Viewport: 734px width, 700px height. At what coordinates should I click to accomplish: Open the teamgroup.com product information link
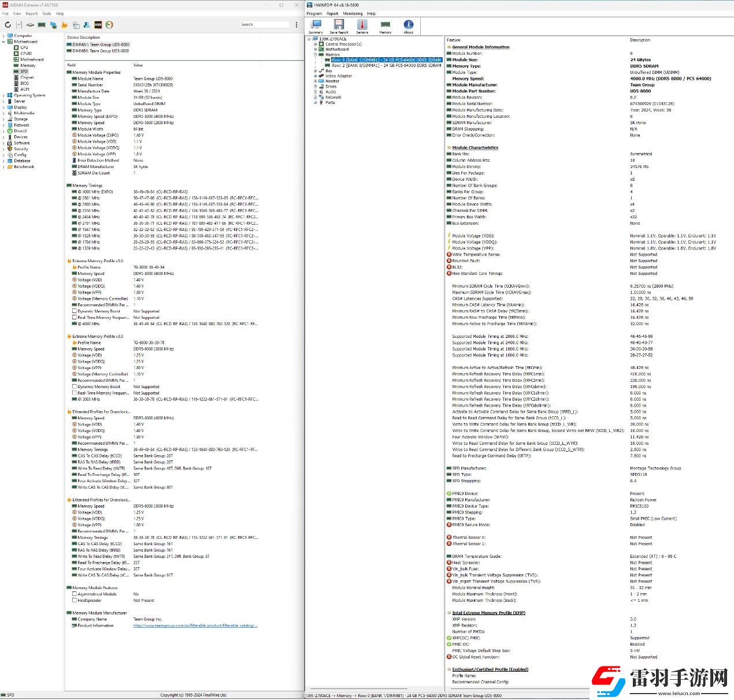195,625
